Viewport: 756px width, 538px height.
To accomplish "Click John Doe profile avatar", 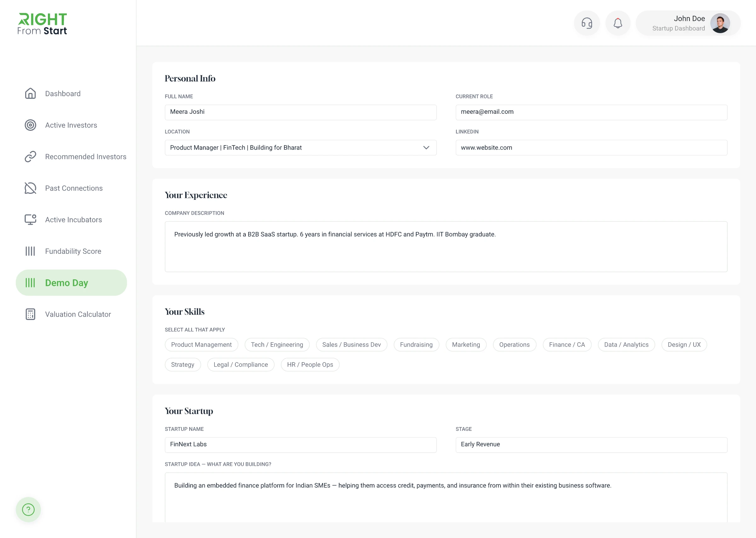I will point(720,23).
